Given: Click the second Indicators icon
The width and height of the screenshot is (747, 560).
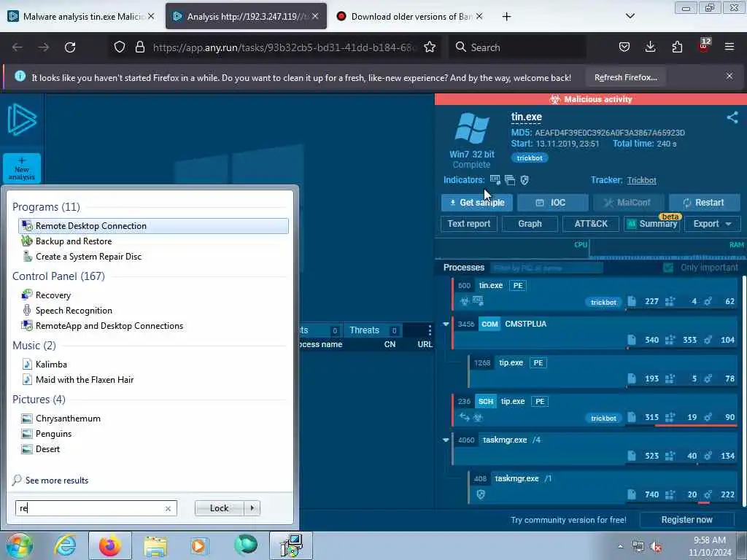Looking at the screenshot, I should [x=510, y=180].
